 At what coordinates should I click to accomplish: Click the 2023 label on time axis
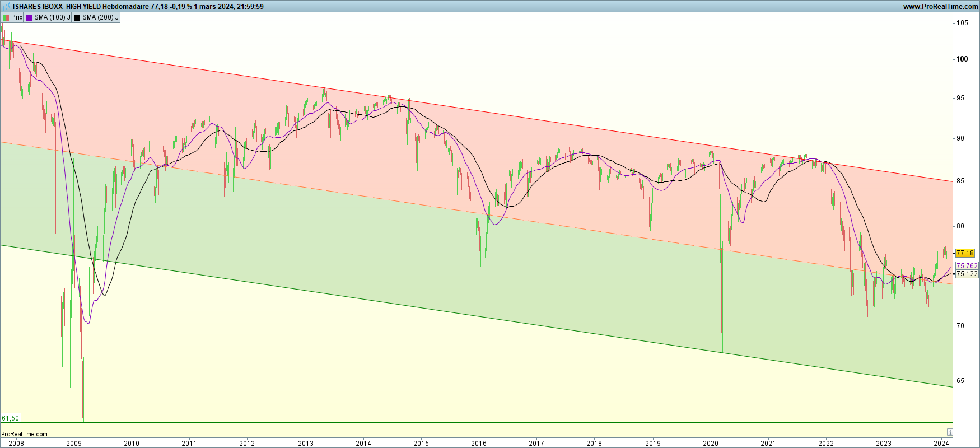pyautogui.click(x=884, y=443)
